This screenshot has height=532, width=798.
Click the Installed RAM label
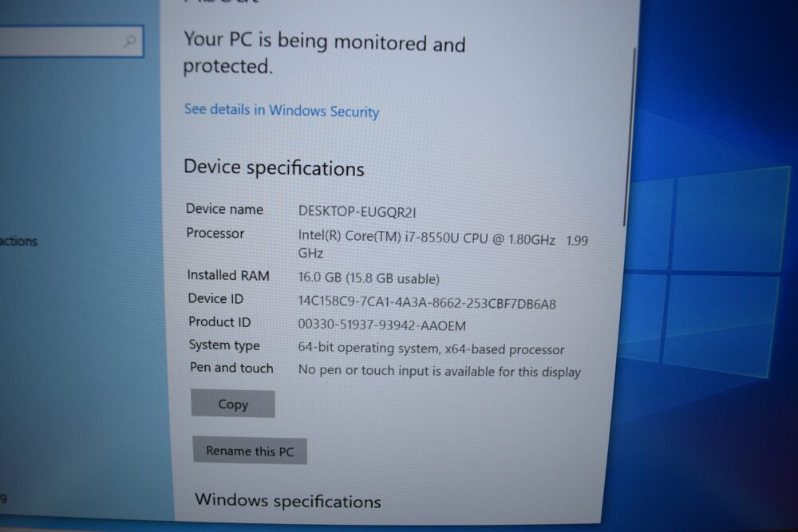coord(228,275)
